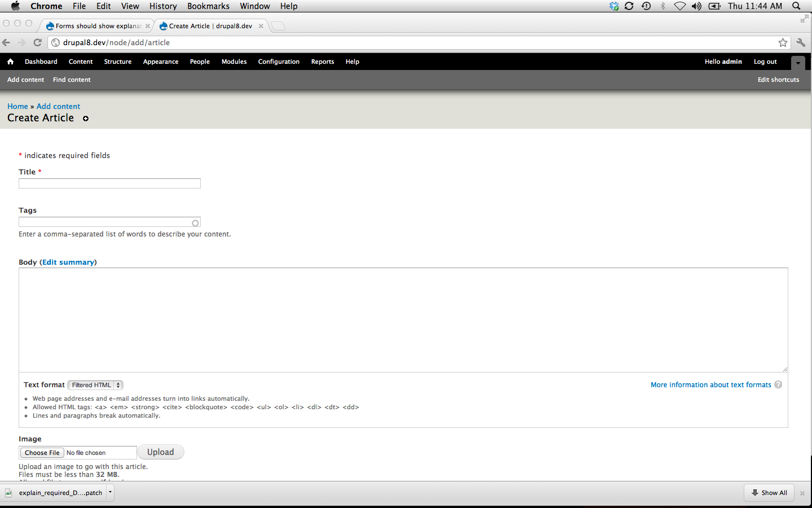Viewport: 812px width, 508px height.
Task: Open dropdown arrow next to the patch download
Action: [111, 492]
